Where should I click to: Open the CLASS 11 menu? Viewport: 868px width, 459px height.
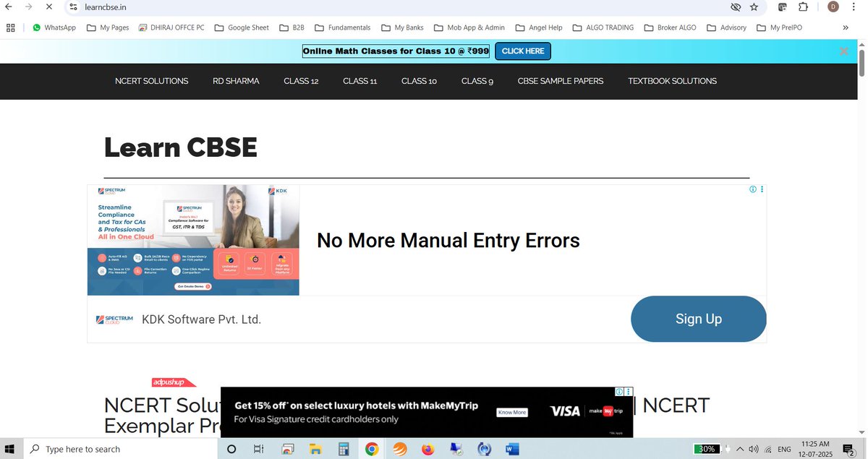click(360, 81)
